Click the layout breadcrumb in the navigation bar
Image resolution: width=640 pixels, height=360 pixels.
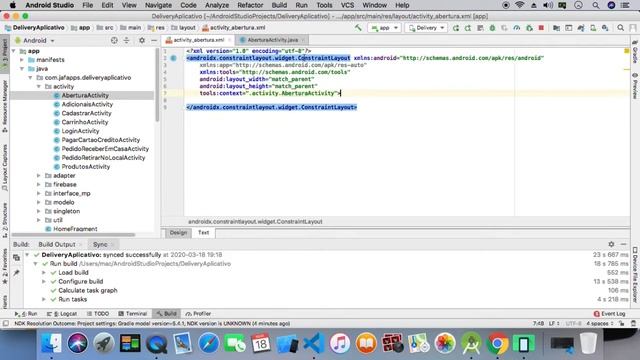(x=183, y=28)
